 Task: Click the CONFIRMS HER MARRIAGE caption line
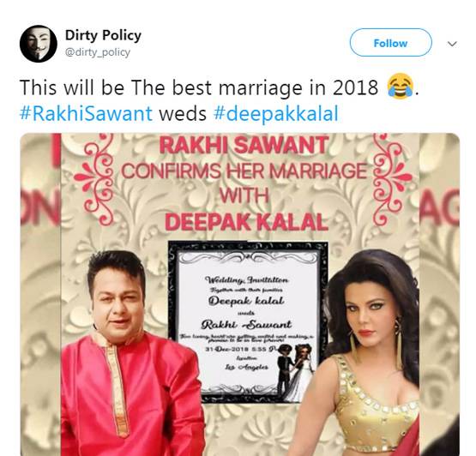(244, 171)
